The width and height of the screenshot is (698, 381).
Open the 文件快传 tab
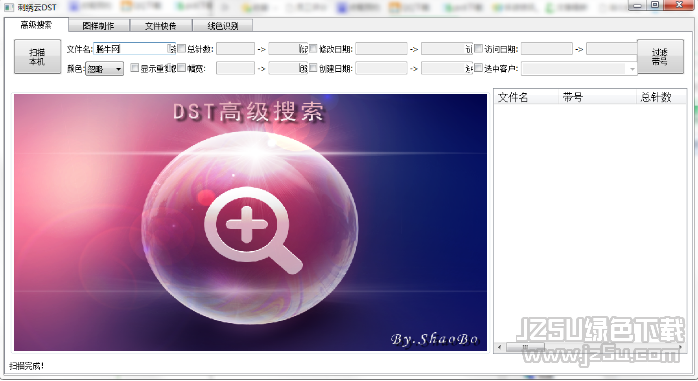pos(161,26)
